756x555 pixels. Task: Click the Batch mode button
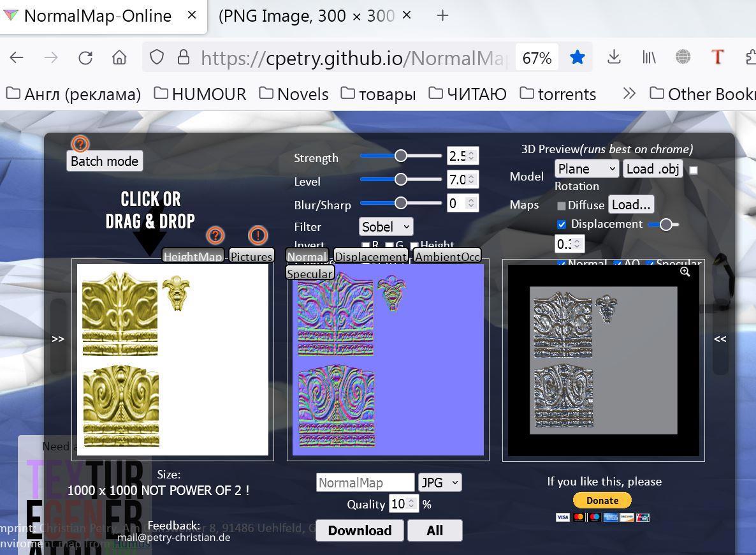coord(105,161)
